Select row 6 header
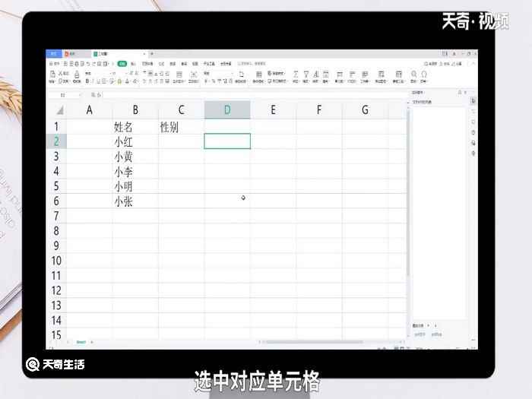Viewport: 532px width, 399px height. [56, 201]
